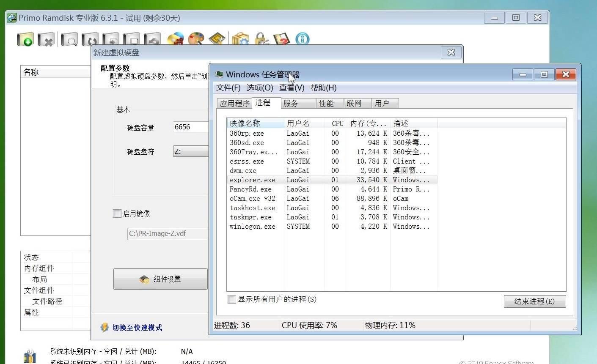Click the memory chip management icon
Viewport: 597px width, 364px height.
pos(217,39)
